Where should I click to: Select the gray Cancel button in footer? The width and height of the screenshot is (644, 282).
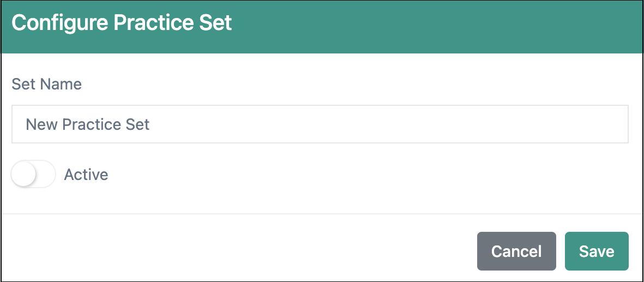[516, 251]
